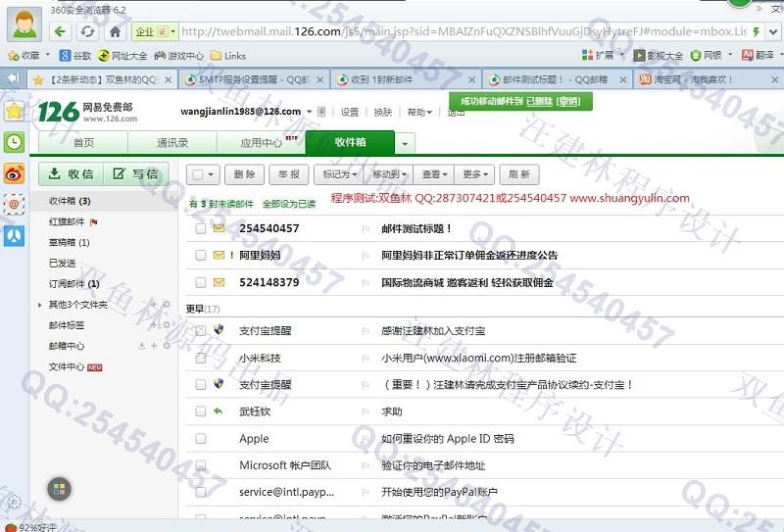Switch to the 通讯录 tab
Viewport: 784px width, 532px height.
[x=172, y=143]
